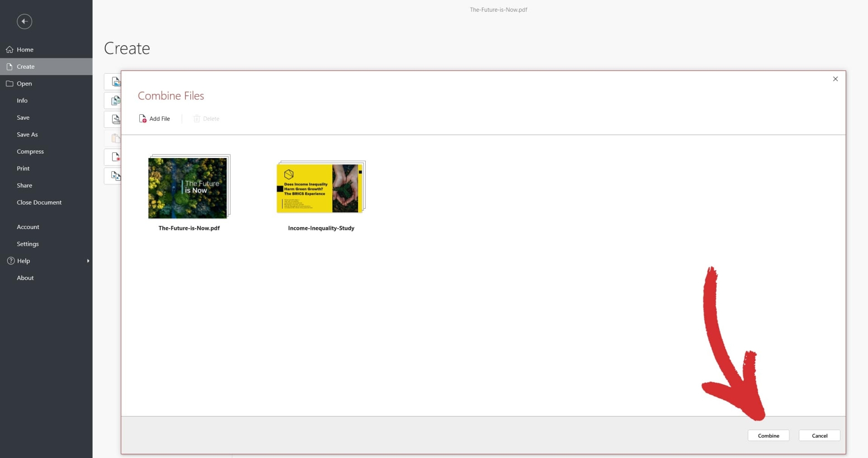Open the Info menu item

pos(22,100)
